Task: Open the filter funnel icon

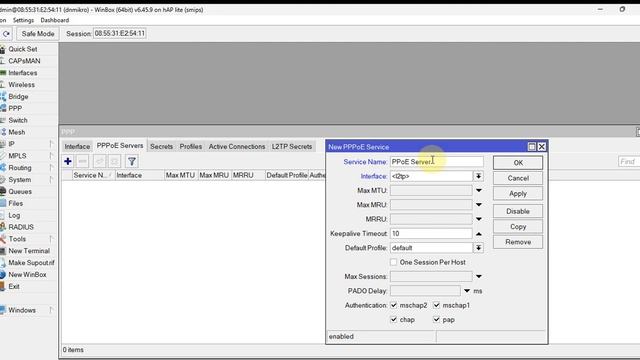Action: point(132,161)
